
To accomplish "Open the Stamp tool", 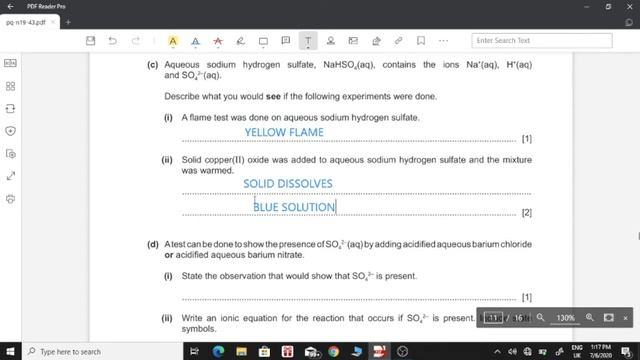I will [331, 41].
